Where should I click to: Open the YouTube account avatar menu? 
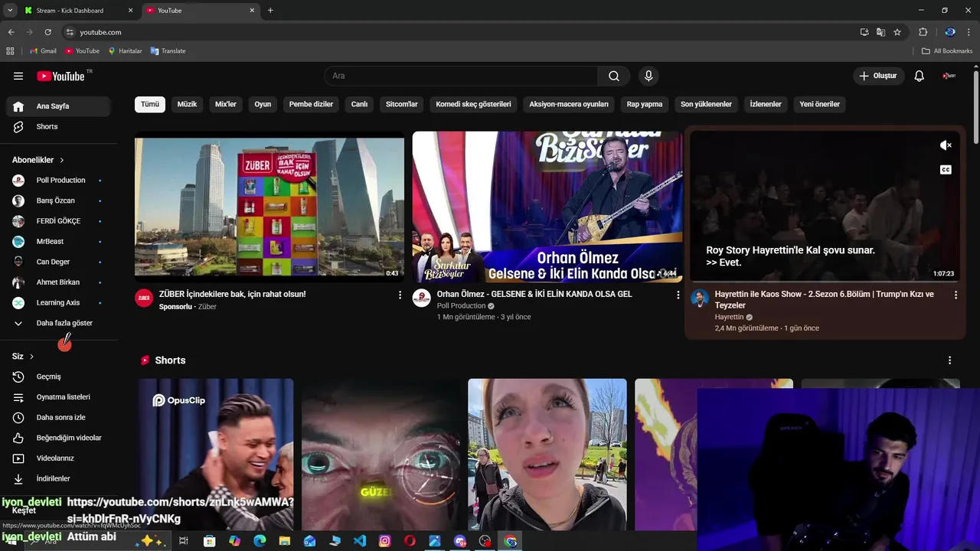(949, 76)
